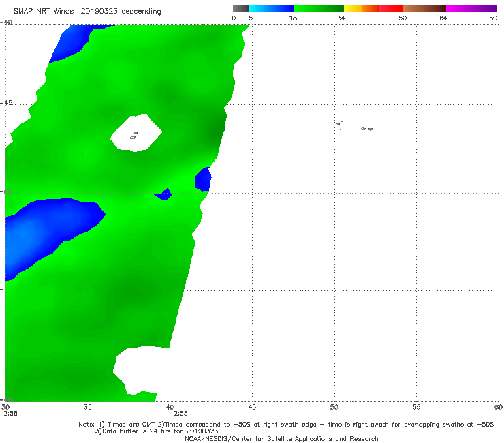Click the latitude axis label '-45'
The width and height of the screenshot is (504, 443).
coord(6,103)
